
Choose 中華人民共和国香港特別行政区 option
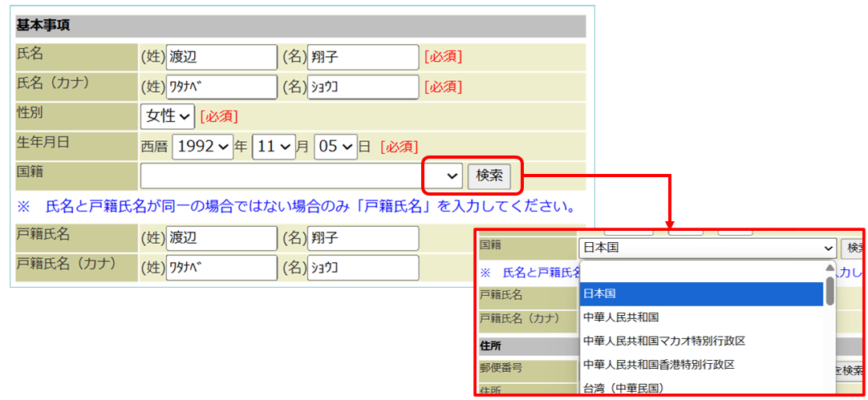pos(700,365)
